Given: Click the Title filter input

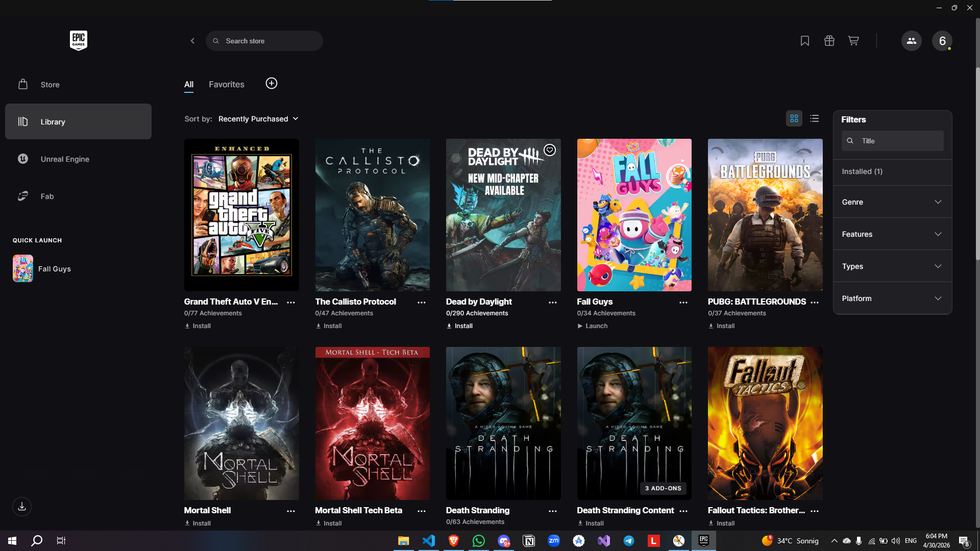Looking at the screenshot, I should click(x=893, y=141).
